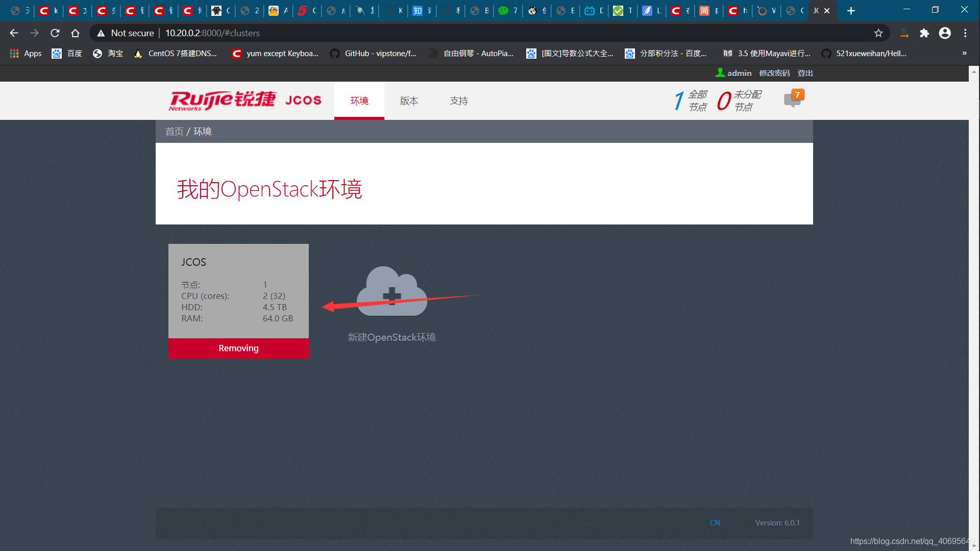The width and height of the screenshot is (980, 551).
Task: Switch to the 知乎 browser tab
Action: [422, 11]
